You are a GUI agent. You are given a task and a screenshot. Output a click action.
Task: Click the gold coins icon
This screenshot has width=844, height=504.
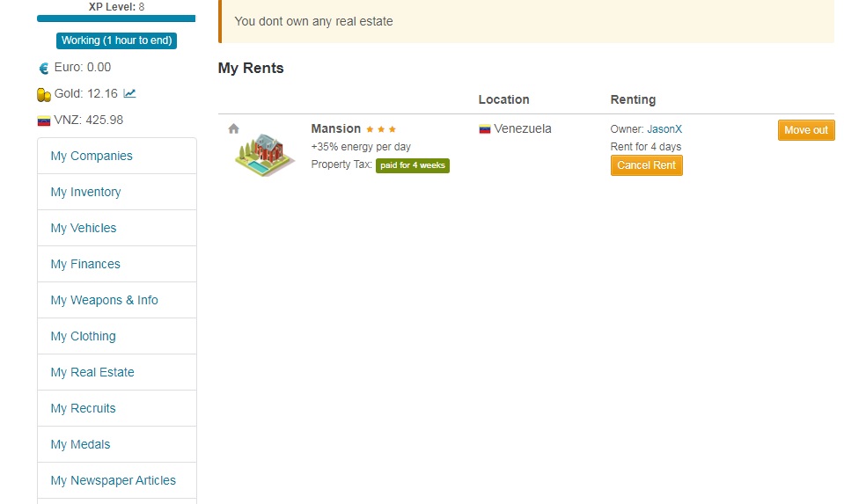click(44, 94)
